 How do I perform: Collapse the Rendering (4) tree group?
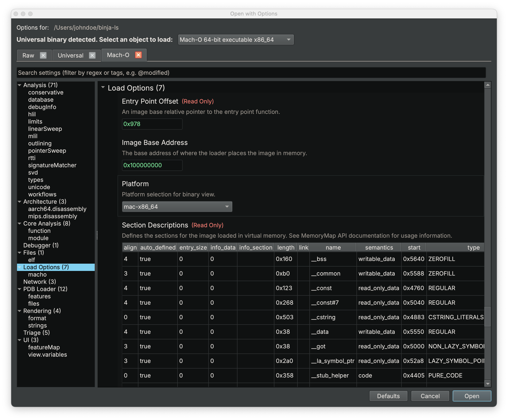coord(20,311)
